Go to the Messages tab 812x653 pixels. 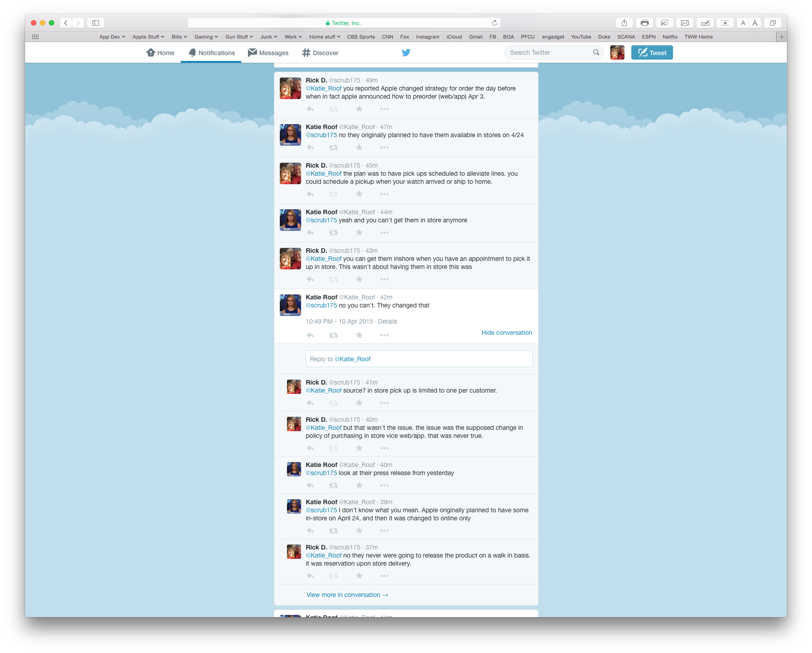tap(268, 52)
